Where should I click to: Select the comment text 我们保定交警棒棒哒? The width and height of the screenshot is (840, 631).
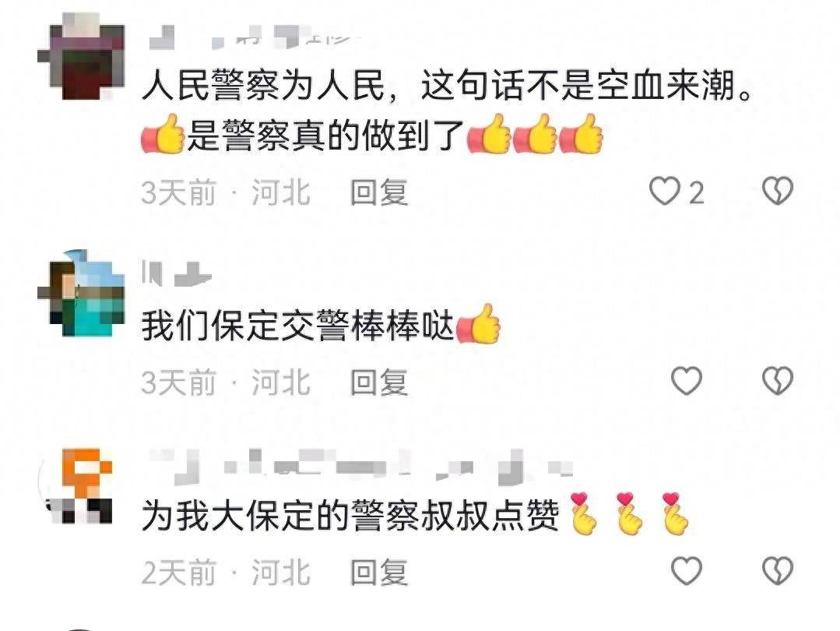click(x=298, y=326)
